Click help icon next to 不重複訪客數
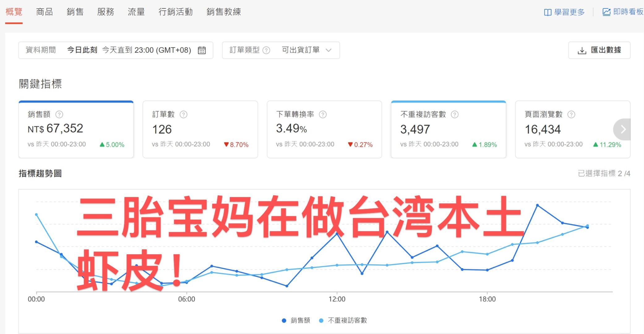Viewport: 644px width, 334px height. click(x=454, y=114)
